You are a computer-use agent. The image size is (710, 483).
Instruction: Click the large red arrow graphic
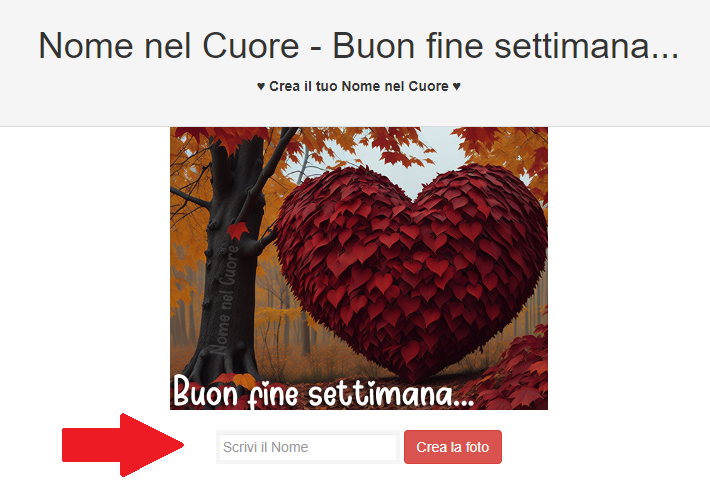click(123, 445)
